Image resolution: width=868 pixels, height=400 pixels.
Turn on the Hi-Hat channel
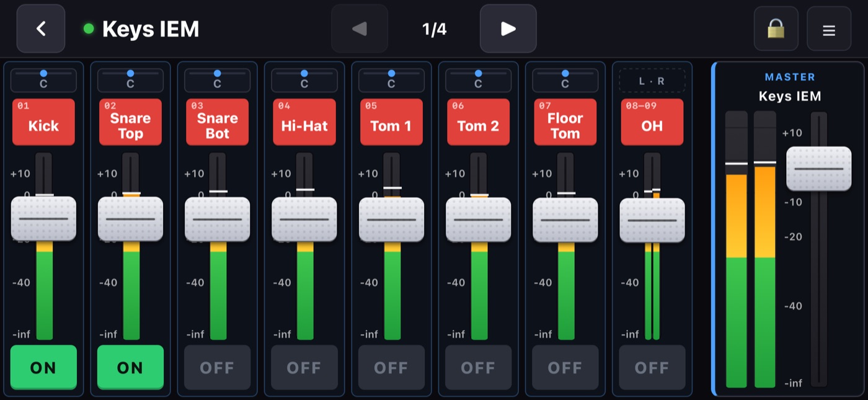[x=304, y=368]
